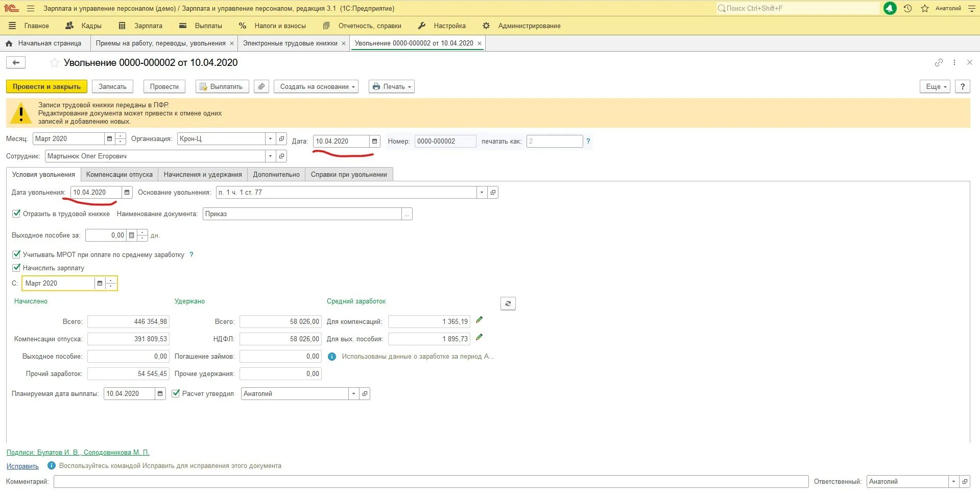Open the notifications bell icon
980x493 pixels.
pyautogui.click(x=890, y=8)
